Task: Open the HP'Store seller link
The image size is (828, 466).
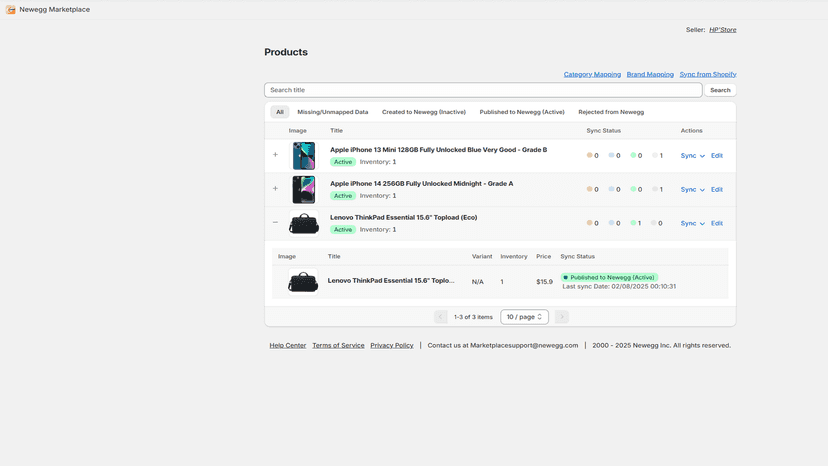Action: (x=722, y=30)
